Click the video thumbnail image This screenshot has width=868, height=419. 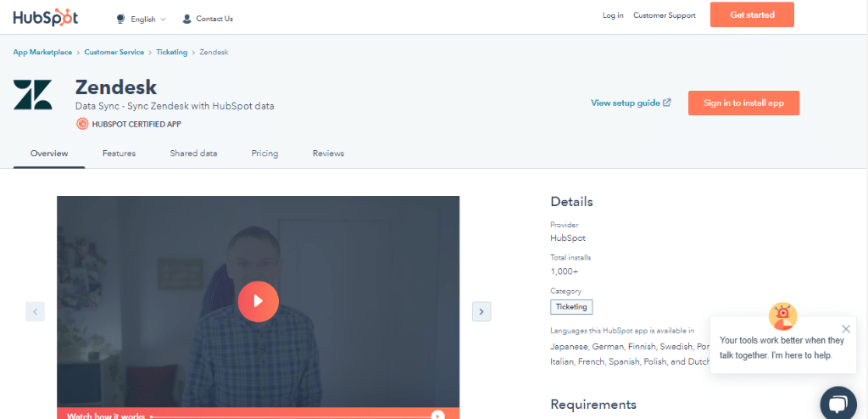point(258,302)
